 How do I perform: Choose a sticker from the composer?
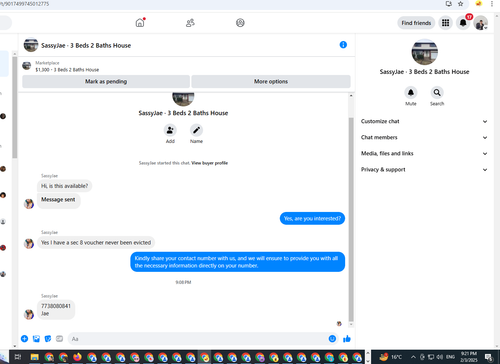coord(48,339)
